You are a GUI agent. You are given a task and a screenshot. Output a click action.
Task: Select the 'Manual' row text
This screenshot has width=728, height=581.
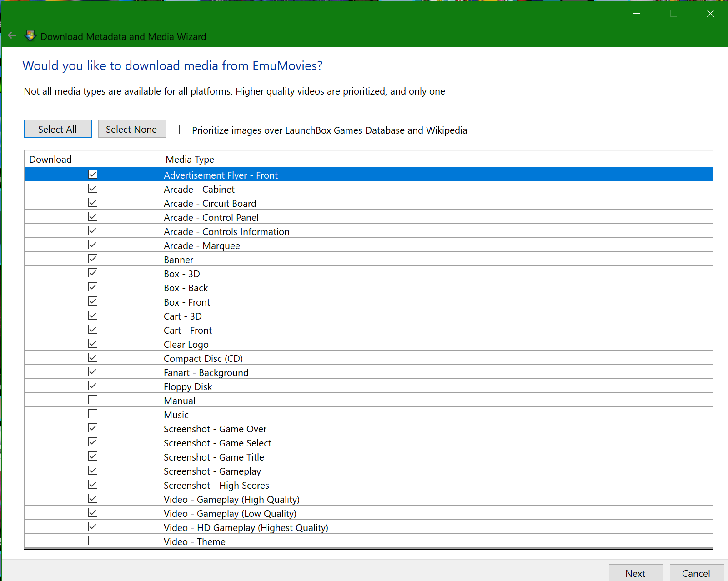[x=180, y=401]
